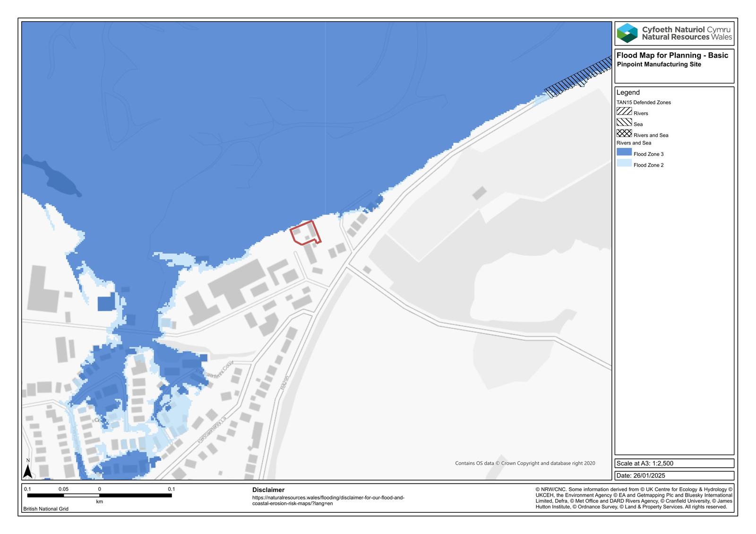Click the Flood Zone 3 blue swatch
This screenshot has height=534, width=756.
click(624, 152)
